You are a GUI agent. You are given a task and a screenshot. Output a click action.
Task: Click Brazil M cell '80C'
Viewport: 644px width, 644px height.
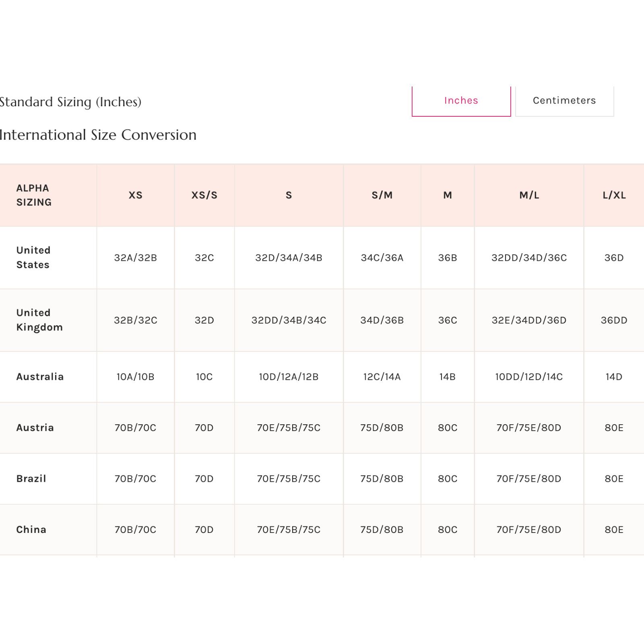[448, 479]
